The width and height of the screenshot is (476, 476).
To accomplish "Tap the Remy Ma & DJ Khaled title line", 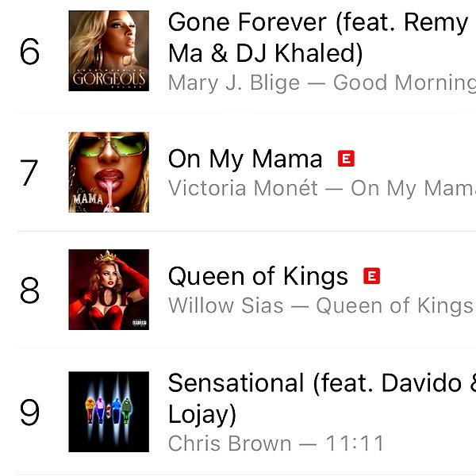I will tap(265, 53).
